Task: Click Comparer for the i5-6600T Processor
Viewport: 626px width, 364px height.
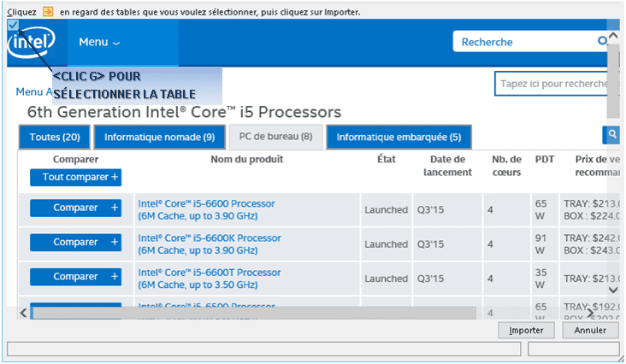Action: coord(76,276)
